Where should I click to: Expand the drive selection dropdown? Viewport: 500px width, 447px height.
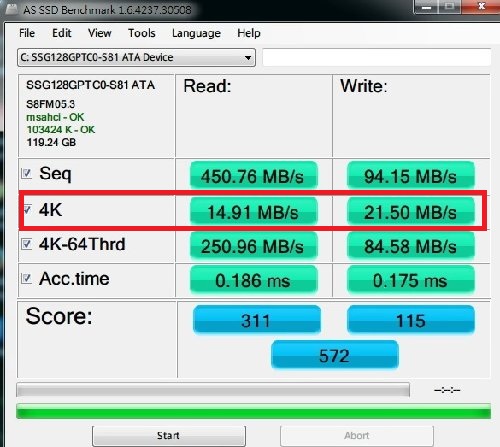point(248,58)
